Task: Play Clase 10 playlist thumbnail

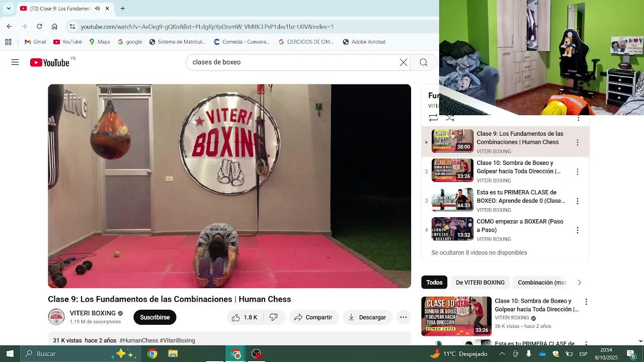Action: (x=452, y=170)
